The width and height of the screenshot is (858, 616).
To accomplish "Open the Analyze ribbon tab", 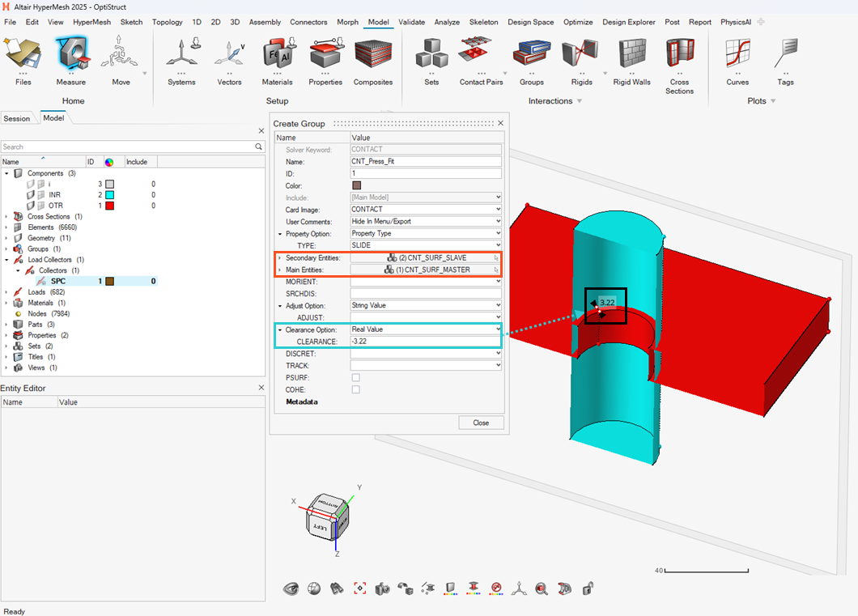I will (x=447, y=22).
